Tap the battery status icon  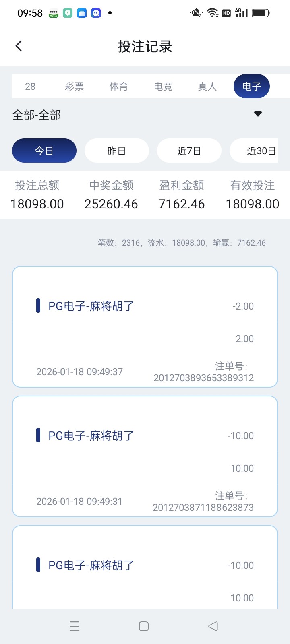[x=260, y=13]
